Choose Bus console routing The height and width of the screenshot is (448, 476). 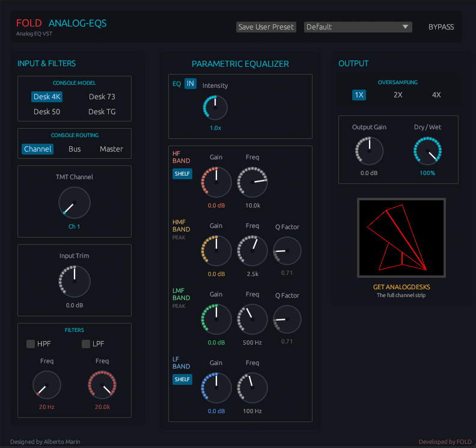tap(75, 149)
